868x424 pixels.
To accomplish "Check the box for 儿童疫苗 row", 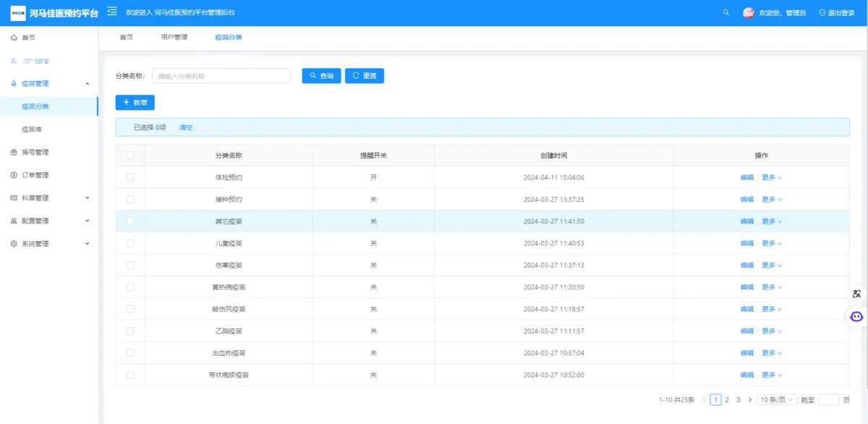I will coord(130,243).
